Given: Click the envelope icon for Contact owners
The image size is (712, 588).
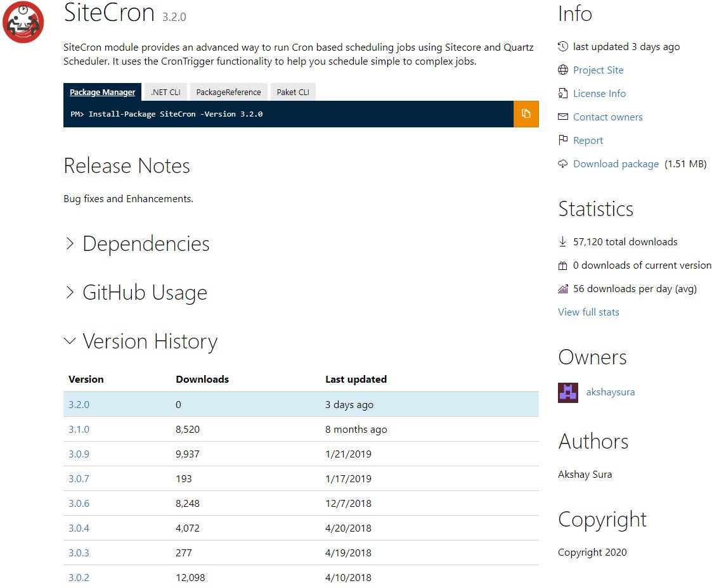Looking at the screenshot, I should pyautogui.click(x=562, y=117).
